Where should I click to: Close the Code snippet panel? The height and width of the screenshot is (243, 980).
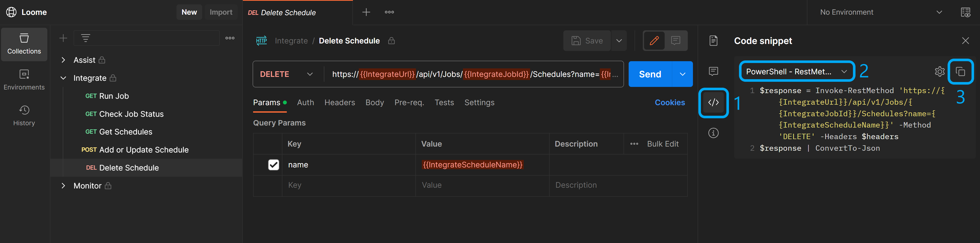[x=966, y=41]
